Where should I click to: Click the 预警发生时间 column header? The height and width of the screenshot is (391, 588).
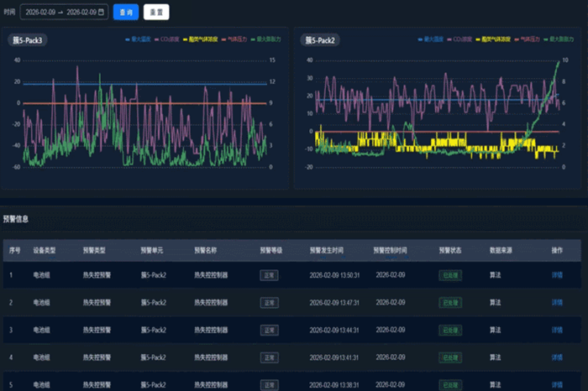(x=328, y=250)
